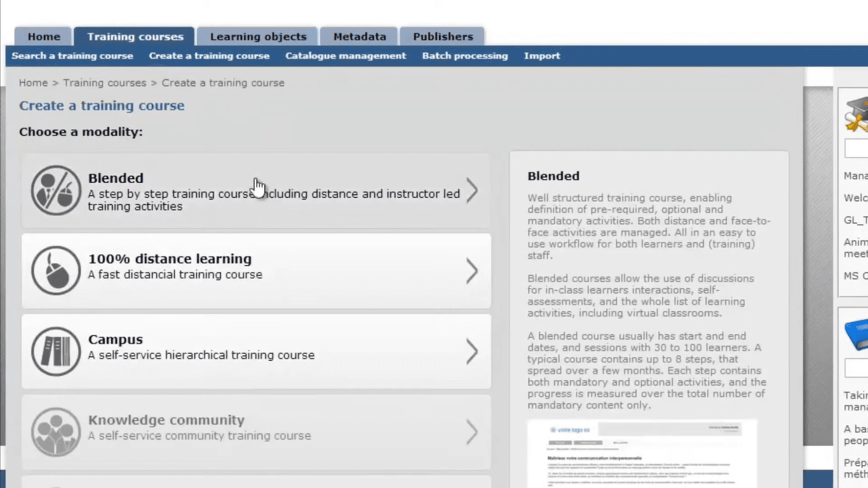Expand the Campus option via its arrow

coord(472,351)
